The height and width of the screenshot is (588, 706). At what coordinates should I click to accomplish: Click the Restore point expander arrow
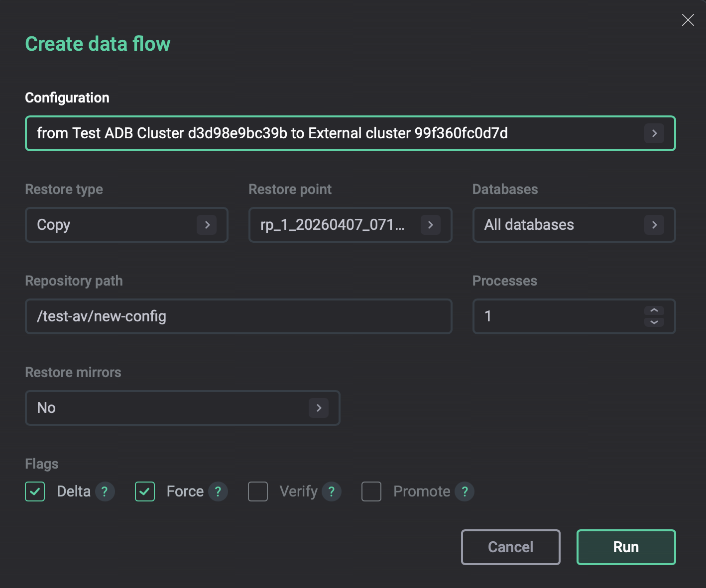(430, 225)
